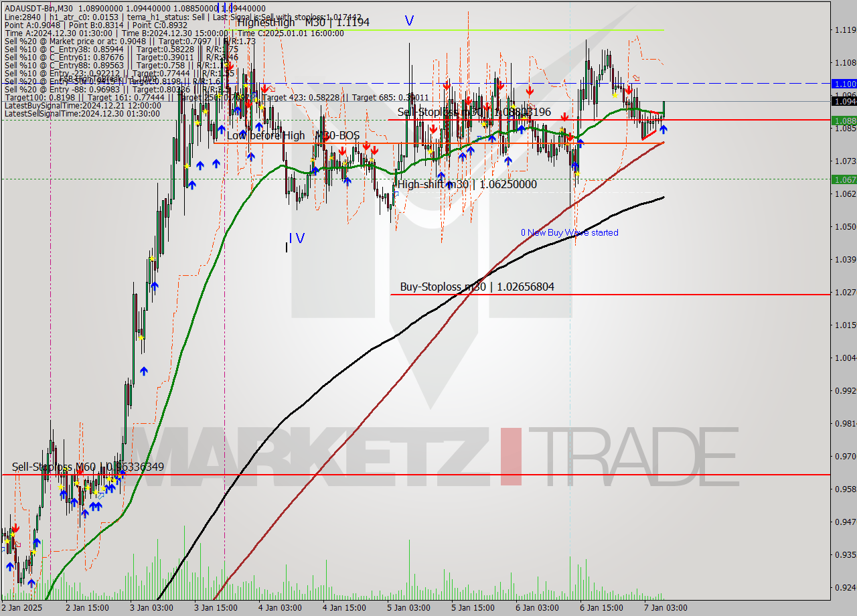
Task: Click the '2 Jan 2025' time axis label
Action: tap(22, 608)
